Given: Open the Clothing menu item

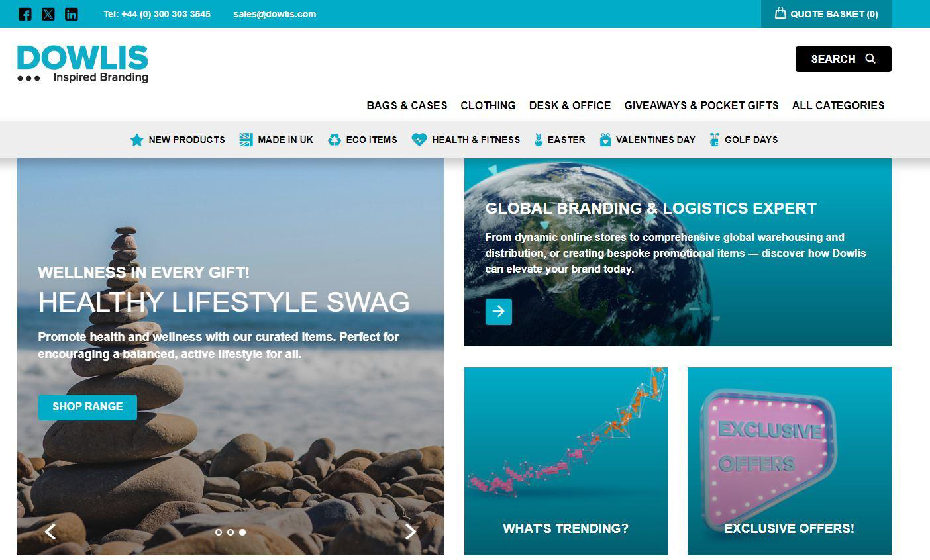Looking at the screenshot, I should [x=488, y=105].
